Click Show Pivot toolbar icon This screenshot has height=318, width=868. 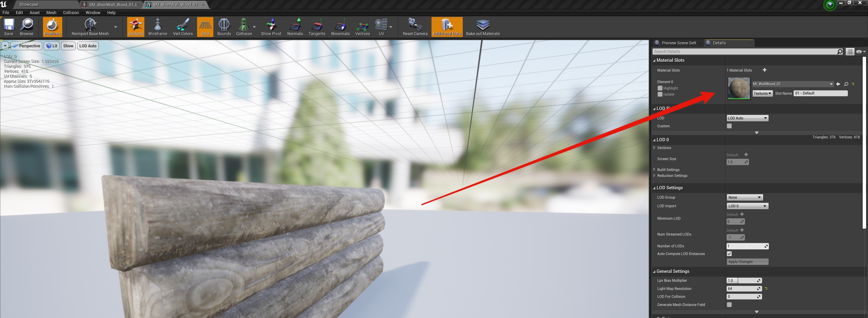click(271, 27)
